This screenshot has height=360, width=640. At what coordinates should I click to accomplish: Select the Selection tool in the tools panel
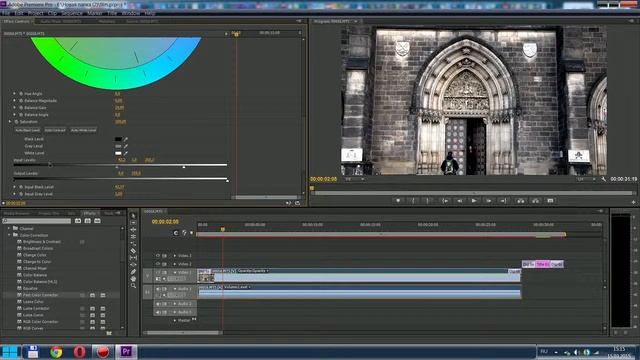133,216
